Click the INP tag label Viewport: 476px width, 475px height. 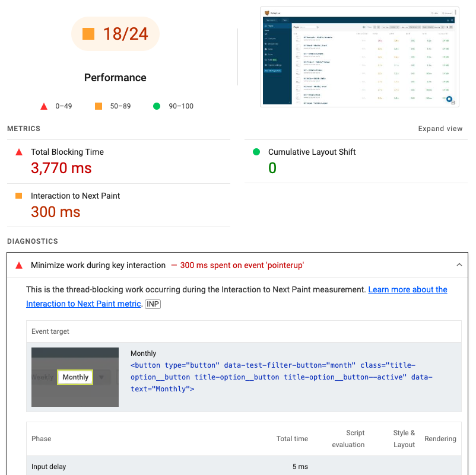(x=153, y=304)
